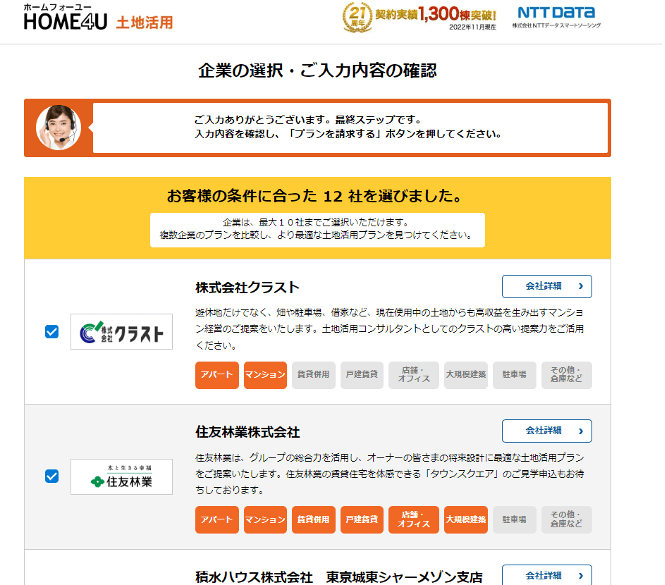Click the 21st anniversary award badge
This screenshot has height=585, width=665.
point(357,17)
